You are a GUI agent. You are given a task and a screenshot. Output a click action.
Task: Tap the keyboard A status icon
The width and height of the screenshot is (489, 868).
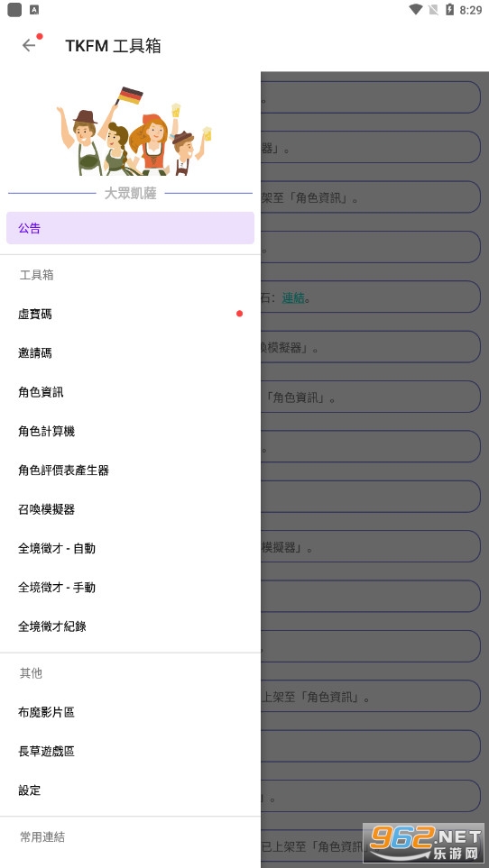point(34,9)
